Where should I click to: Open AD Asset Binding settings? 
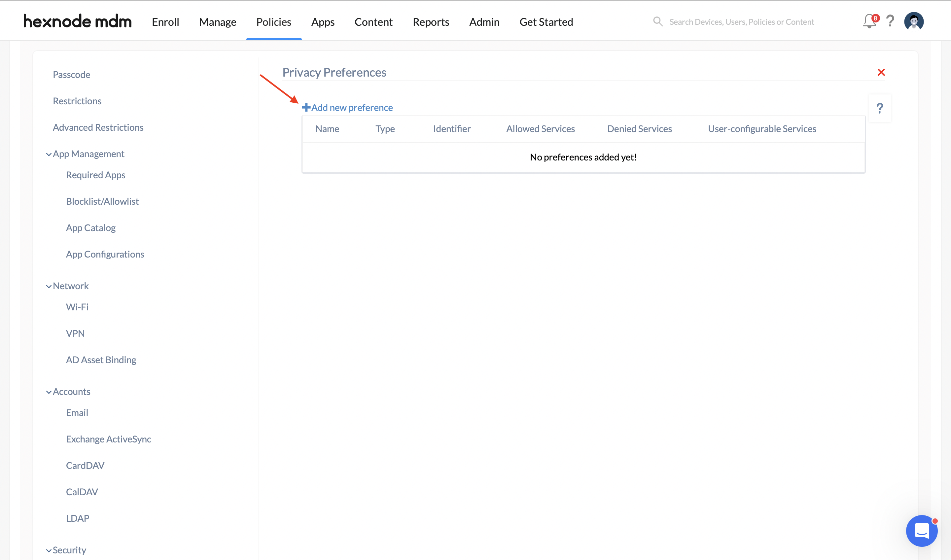(101, 360)
